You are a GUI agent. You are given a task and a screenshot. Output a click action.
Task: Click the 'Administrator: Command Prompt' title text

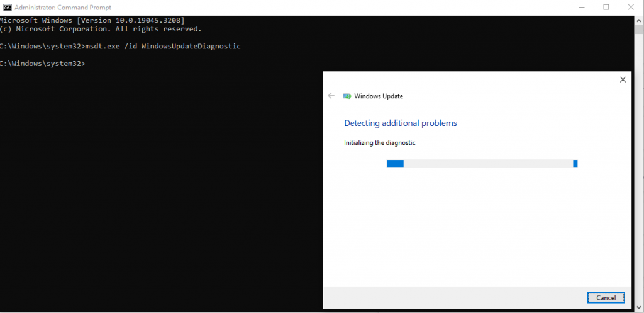pyautogui.click(x=63, y=8)
